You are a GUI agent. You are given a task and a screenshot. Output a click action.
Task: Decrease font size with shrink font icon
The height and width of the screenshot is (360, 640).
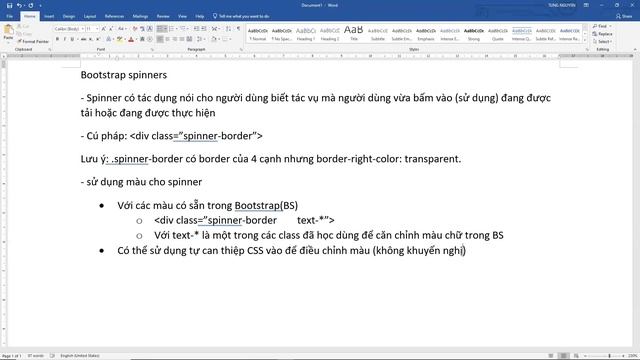[111, 29]
